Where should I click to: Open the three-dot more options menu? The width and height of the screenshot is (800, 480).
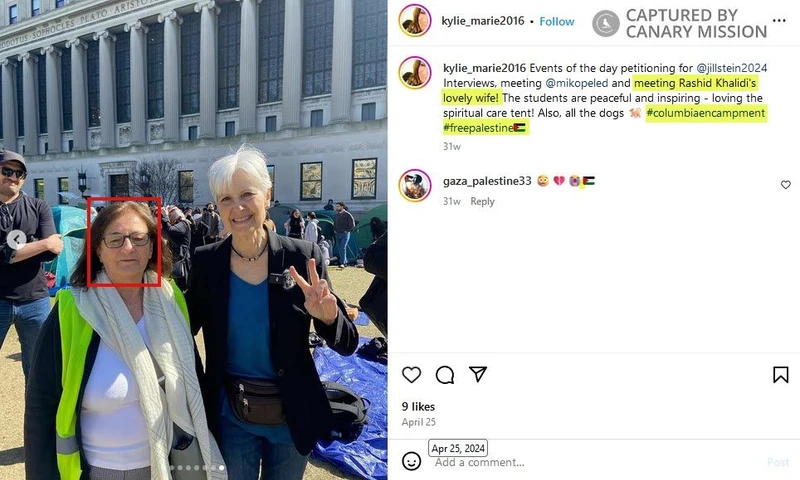(x=779, y=20)
